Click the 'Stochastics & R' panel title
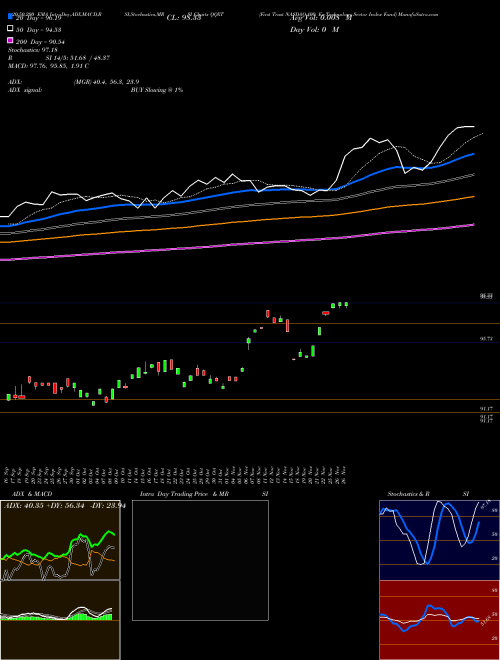Image resolution: width=500 pixels, height=660 pixels. pos(408,494)
